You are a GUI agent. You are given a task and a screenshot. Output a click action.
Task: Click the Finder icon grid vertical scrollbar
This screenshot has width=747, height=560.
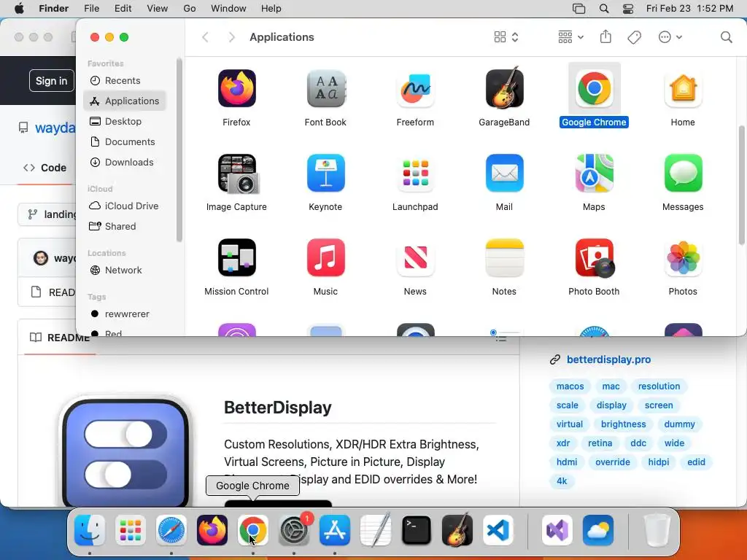(742, 186)
